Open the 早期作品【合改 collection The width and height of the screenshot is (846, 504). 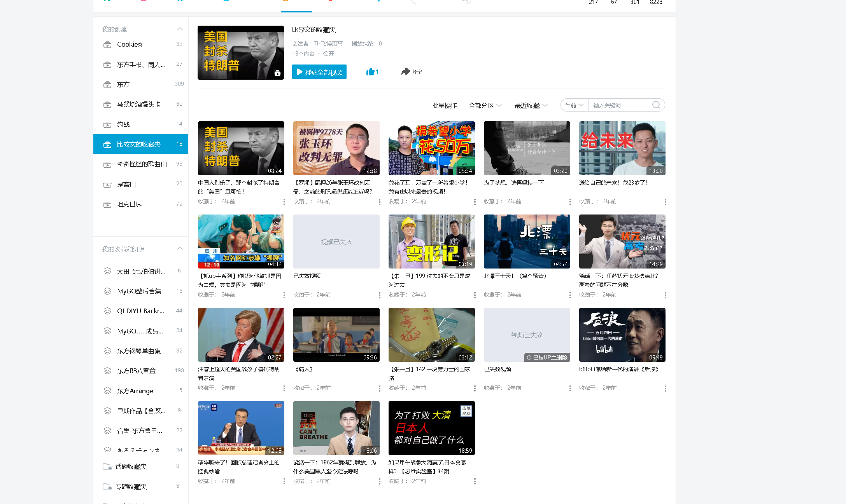pos(141,411)
